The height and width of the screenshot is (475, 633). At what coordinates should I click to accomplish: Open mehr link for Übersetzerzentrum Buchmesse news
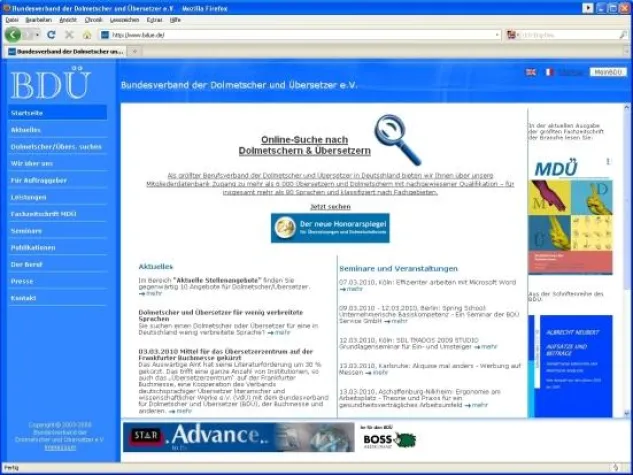click(x=180, y=411)
